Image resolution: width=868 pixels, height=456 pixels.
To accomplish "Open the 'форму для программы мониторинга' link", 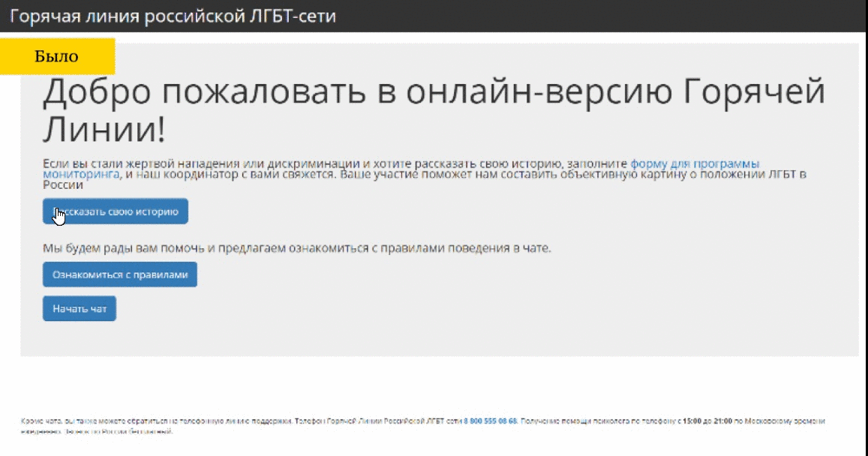I will pos(694,163).
